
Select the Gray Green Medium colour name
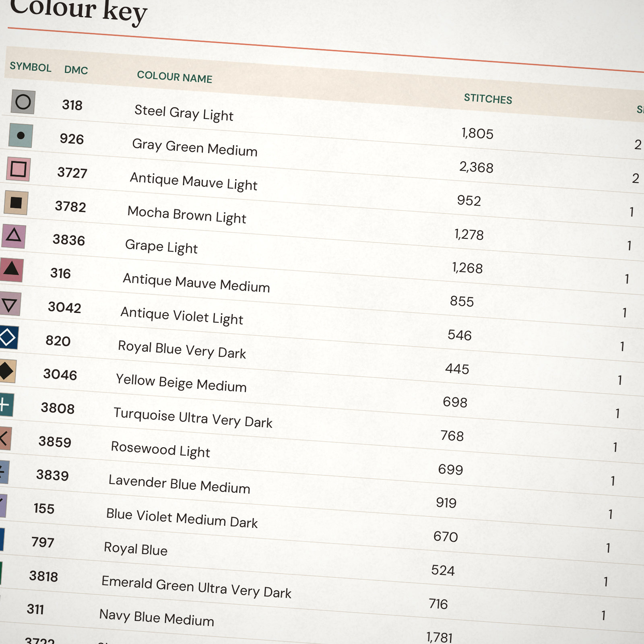coord(195,147)
